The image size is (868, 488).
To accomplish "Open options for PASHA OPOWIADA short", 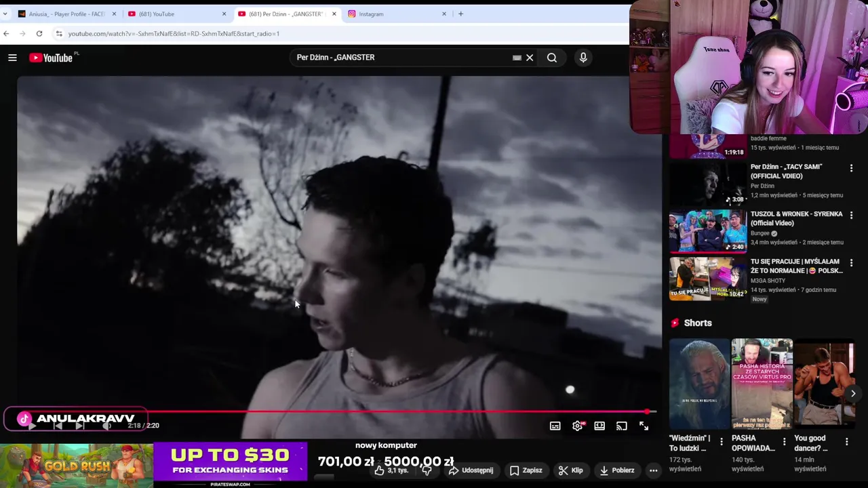I will click(x=784, y=442).
